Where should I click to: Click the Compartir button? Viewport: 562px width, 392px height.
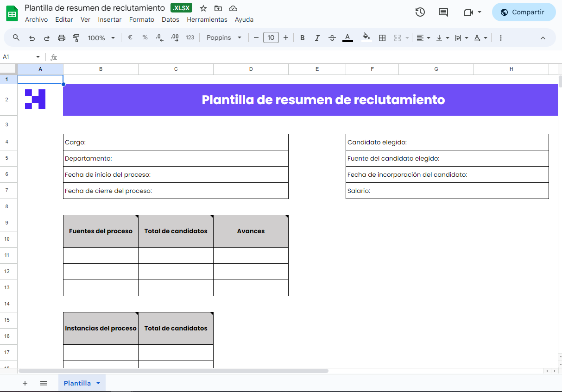tap(524, 12)
